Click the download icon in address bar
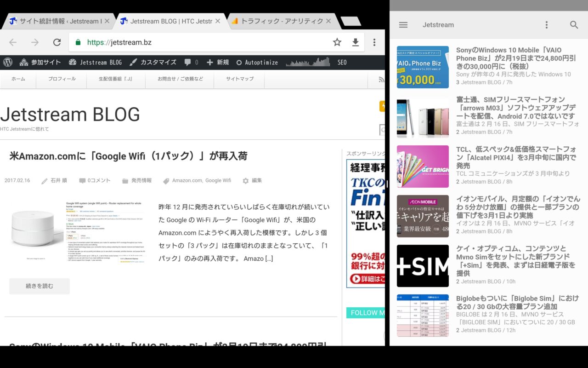588x368 pixels. 355,42
